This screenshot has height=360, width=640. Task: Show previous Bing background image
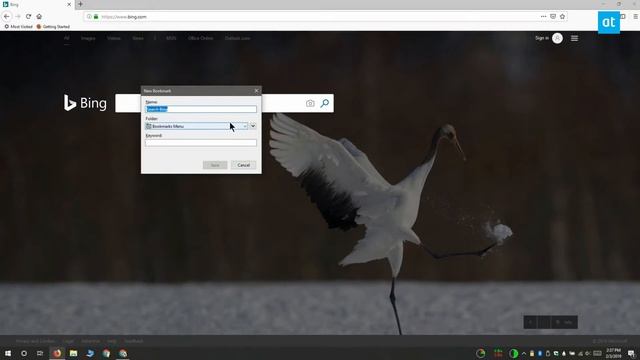coord(530,322)
